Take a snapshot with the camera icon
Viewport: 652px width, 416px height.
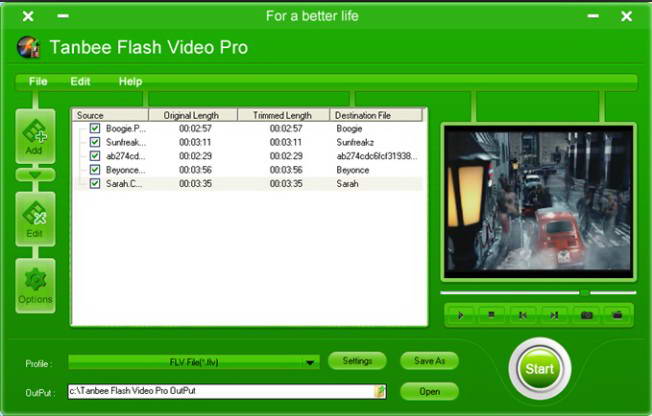tap(586, 315)
